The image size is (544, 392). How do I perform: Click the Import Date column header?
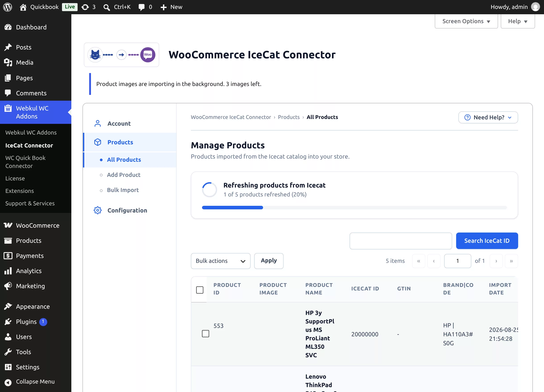pos(500,288)
